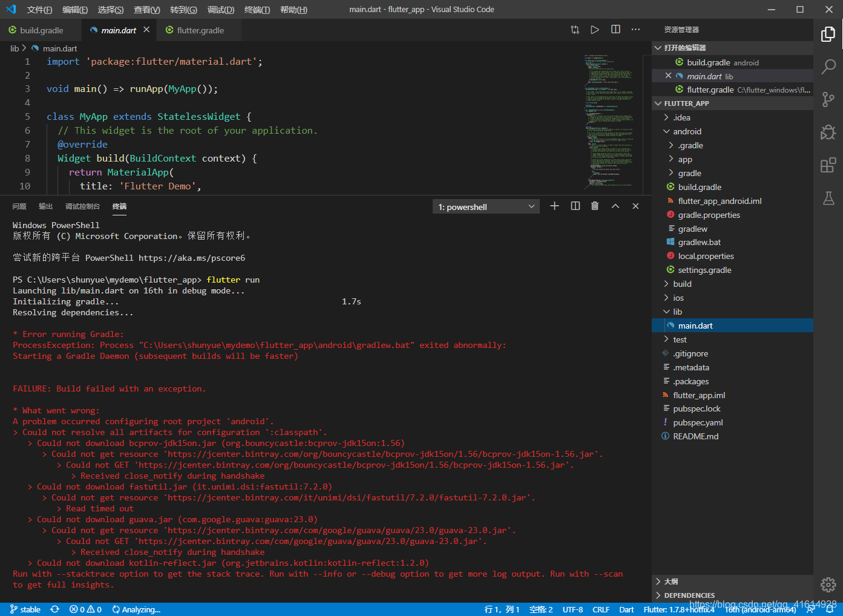Viewport: 843px width, 616px height.
Task: Click the line and column indicator
Action: (502, 609)
